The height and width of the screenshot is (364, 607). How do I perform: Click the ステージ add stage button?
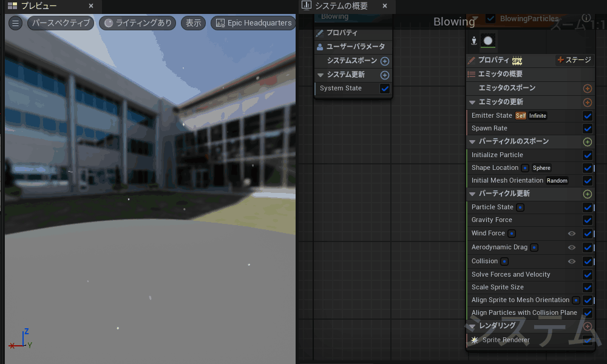click(574, 60)
